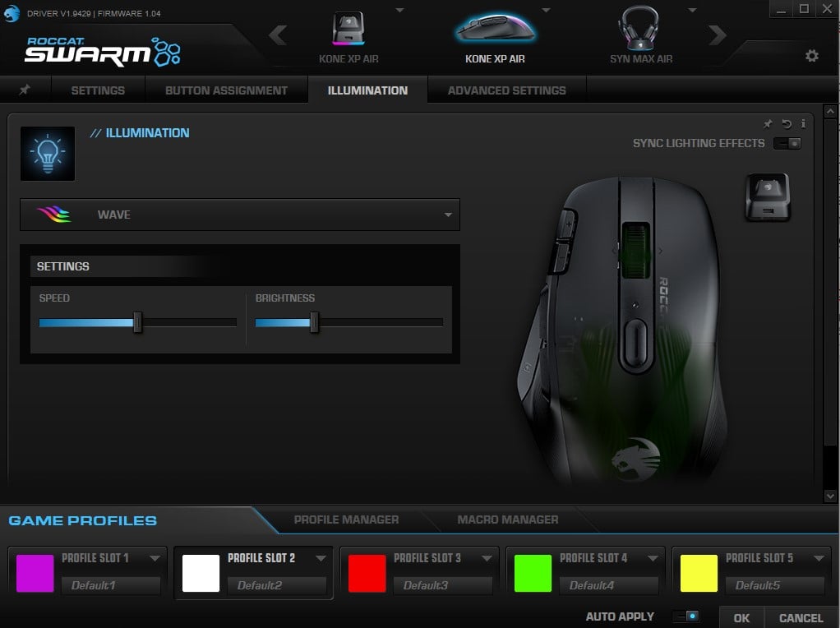Toggle the Sync Lighting Effects switch
This screenshot has height=628, width=840.
[787, 143]
